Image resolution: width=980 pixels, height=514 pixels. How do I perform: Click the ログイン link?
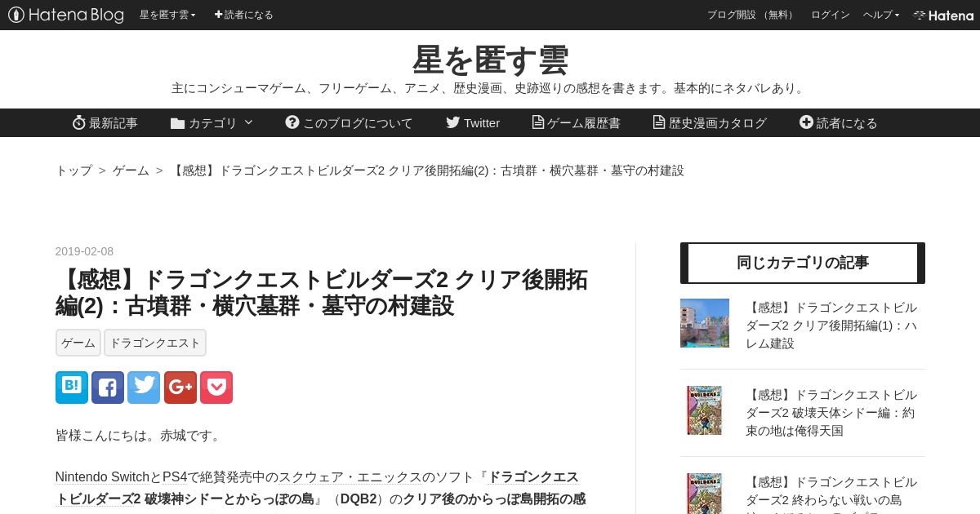830,15
